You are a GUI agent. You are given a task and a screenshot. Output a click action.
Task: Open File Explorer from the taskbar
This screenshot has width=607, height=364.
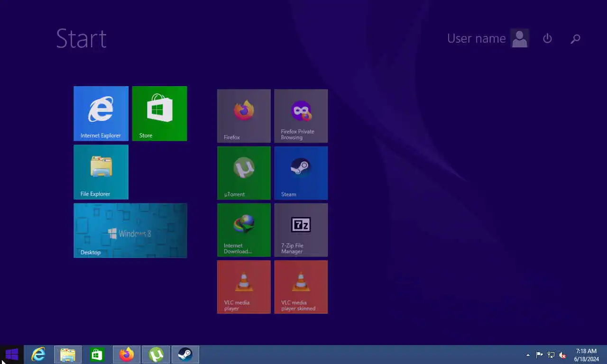pyautogui.click(x=68, y=355)
